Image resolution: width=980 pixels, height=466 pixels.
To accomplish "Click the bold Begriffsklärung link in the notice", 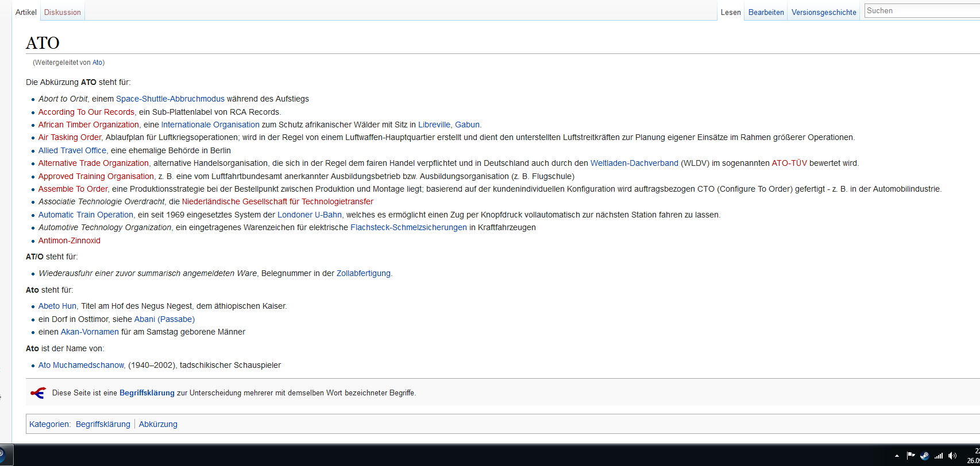I will tap(147, 393).
